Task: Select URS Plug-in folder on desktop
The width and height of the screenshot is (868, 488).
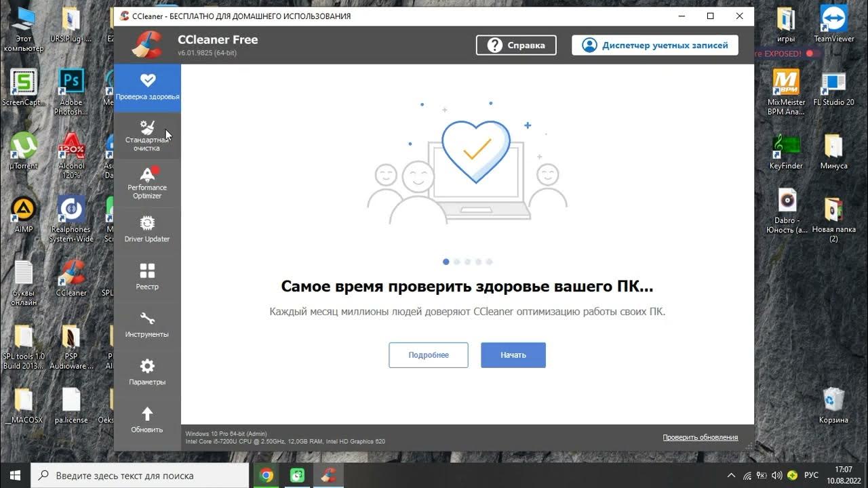Action: point(71,26)
